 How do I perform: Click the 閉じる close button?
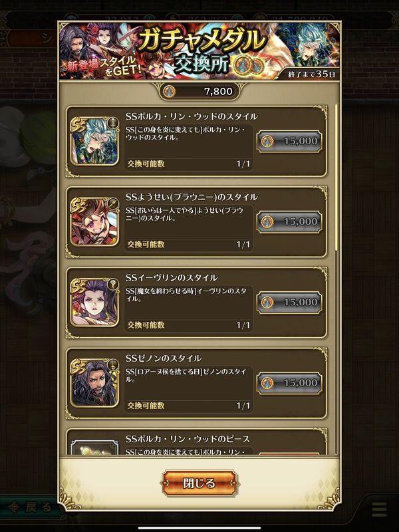tap(199, 483)
